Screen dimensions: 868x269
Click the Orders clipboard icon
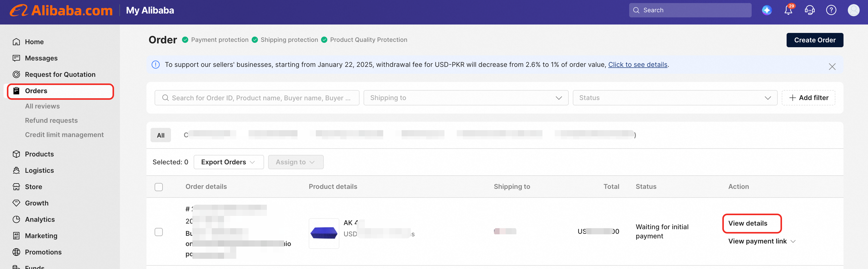point(16,91)
